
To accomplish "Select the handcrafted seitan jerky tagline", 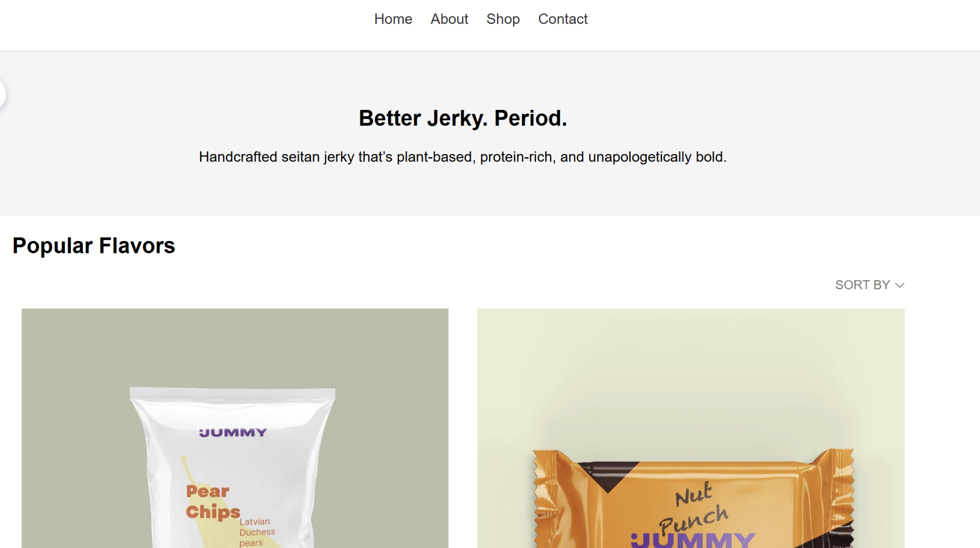I will tap(462, 156).
